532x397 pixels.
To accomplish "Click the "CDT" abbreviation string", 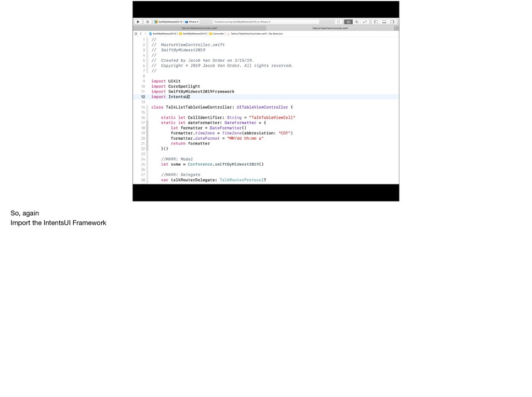I will click(284, 134).
